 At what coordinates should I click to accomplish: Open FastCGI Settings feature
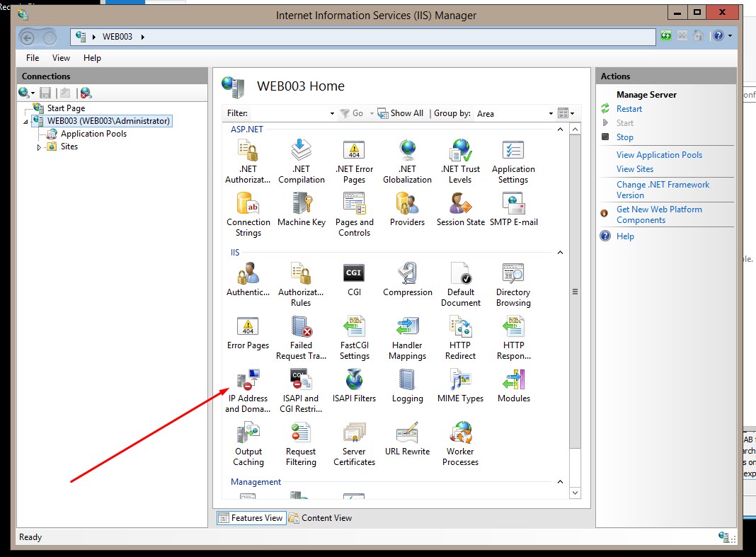[x=355, y=338]
